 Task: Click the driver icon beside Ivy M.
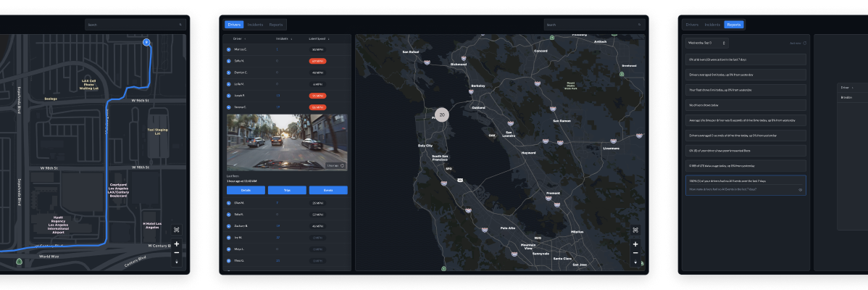(x=229, y=237)
